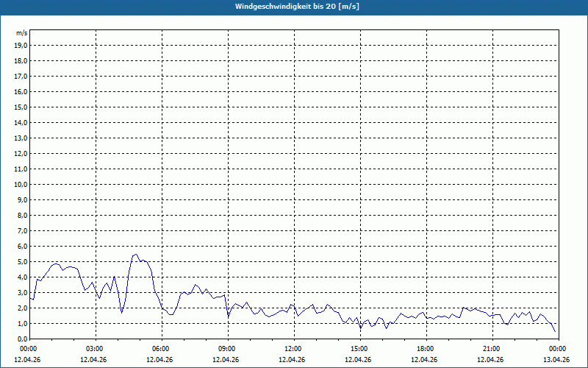Click the "9,0" axis value
The width and height of the screenshot is (588, 368).
coord(22,199)
